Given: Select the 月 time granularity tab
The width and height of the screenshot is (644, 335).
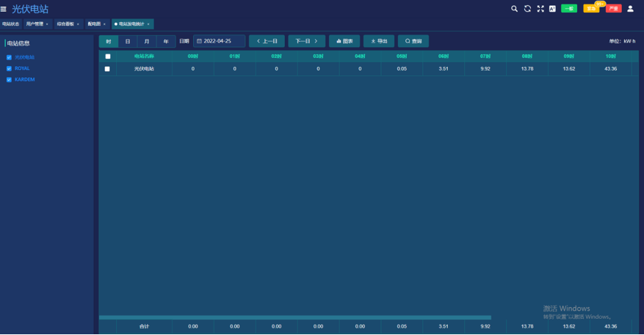Looking at the screenshot, I should (147, 41).
